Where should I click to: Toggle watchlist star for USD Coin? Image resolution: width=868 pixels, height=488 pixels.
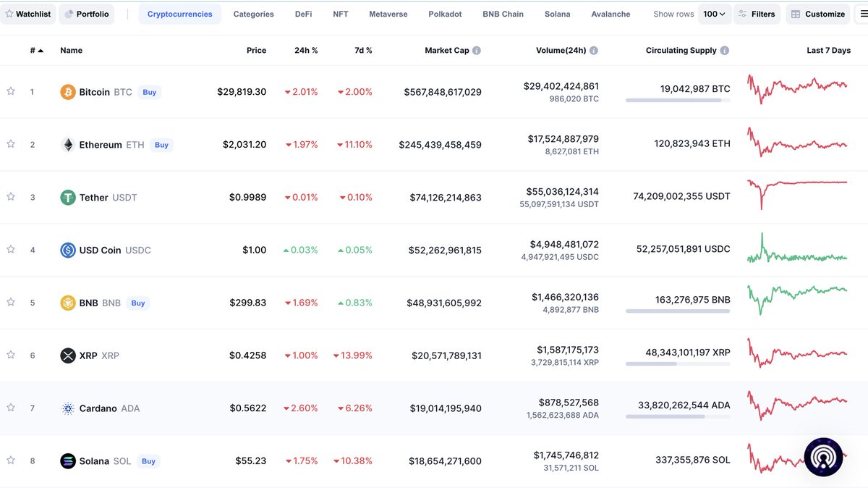[11, 249]
